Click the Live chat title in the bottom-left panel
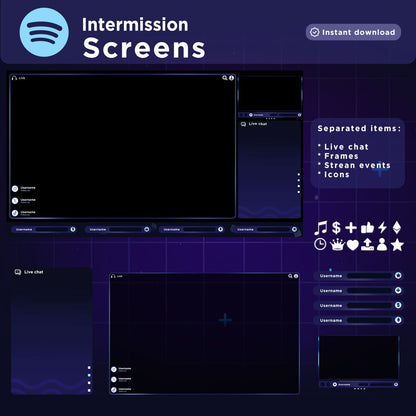The height and width of the screenshot is (416, 416). point(34,272)
